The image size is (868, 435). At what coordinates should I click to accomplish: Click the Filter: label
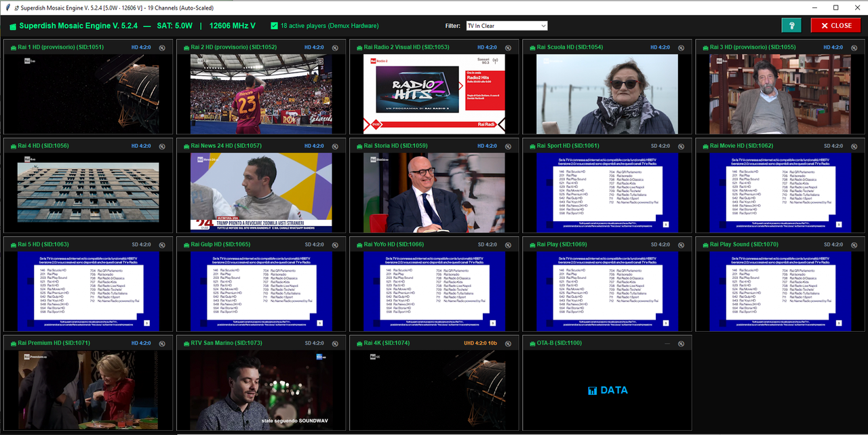click(453, 26)
